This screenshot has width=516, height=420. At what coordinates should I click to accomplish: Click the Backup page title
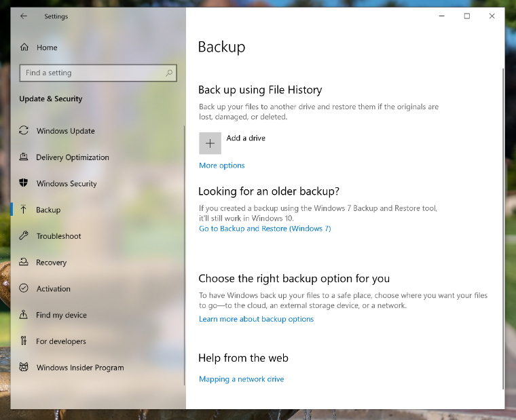[x=222, y=47]
